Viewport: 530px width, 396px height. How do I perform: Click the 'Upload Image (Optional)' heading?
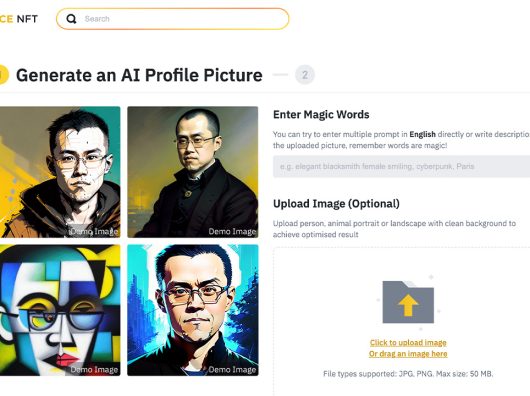336,204
